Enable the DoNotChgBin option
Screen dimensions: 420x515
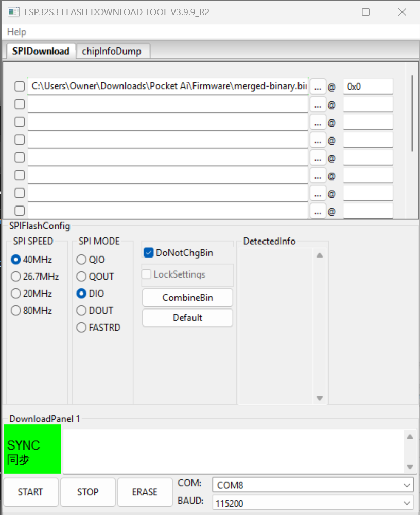pos(148,252)
